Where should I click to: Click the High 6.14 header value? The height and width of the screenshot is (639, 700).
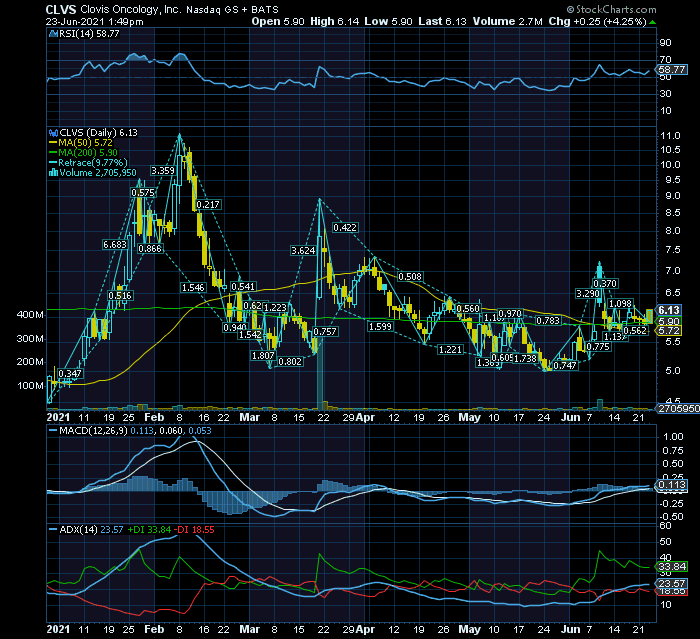[x=335, y=21]
